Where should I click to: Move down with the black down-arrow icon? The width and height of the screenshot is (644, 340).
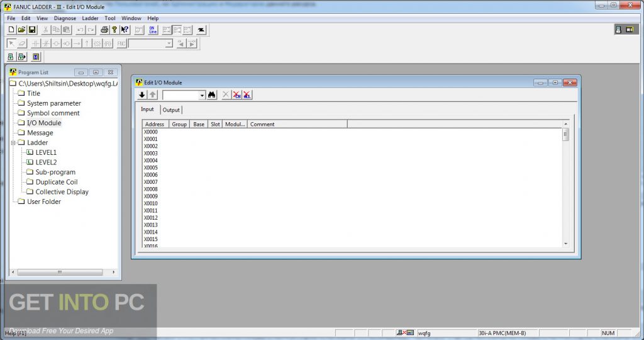click(142, 95)
